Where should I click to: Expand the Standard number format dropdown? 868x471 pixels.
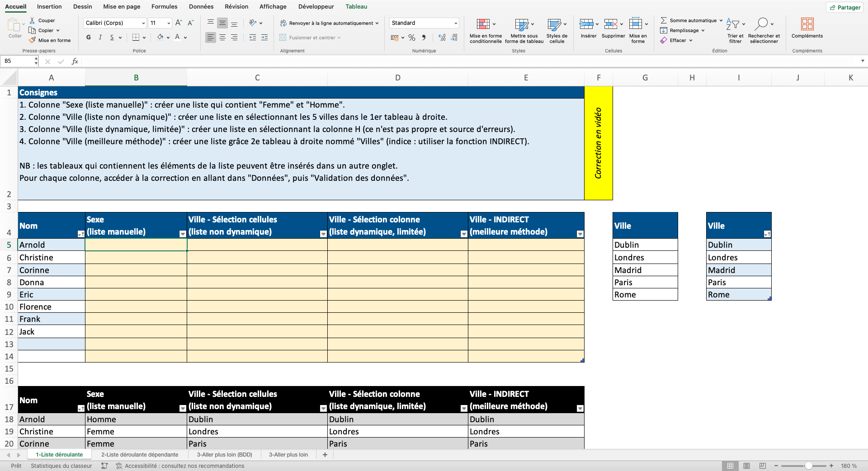455,23
